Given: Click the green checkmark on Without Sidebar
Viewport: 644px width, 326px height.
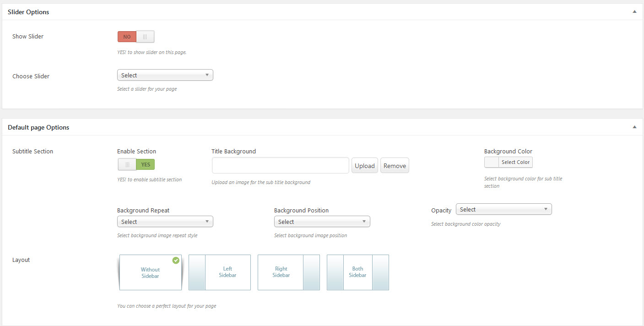Looking at the screenshot, I should 176,261.
